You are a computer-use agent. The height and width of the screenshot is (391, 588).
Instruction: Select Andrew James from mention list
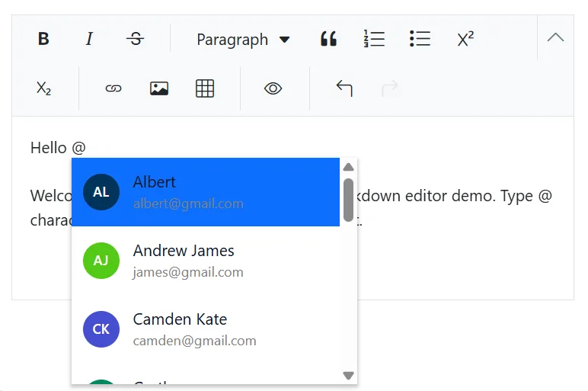[x=206, y=261]
